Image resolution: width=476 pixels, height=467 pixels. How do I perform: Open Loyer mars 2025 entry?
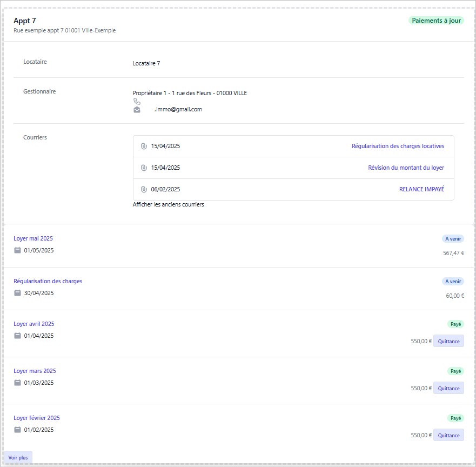(x=35, y=371)
